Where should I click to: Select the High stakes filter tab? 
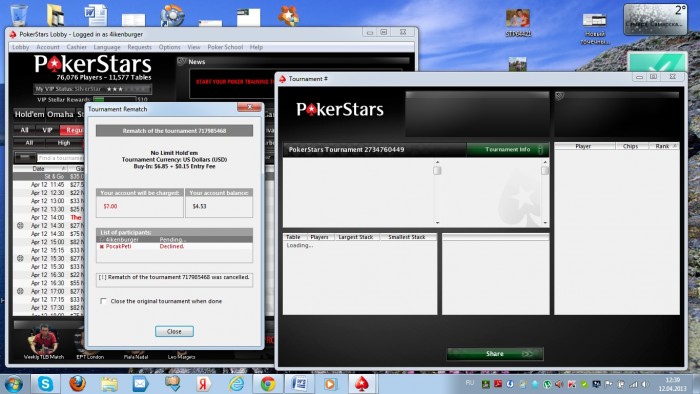64,143
